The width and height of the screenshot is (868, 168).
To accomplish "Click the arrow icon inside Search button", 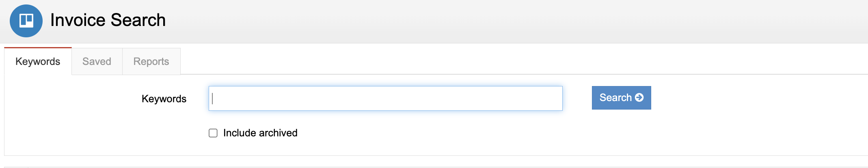I will pyautogui.click(x=639, y=98).
